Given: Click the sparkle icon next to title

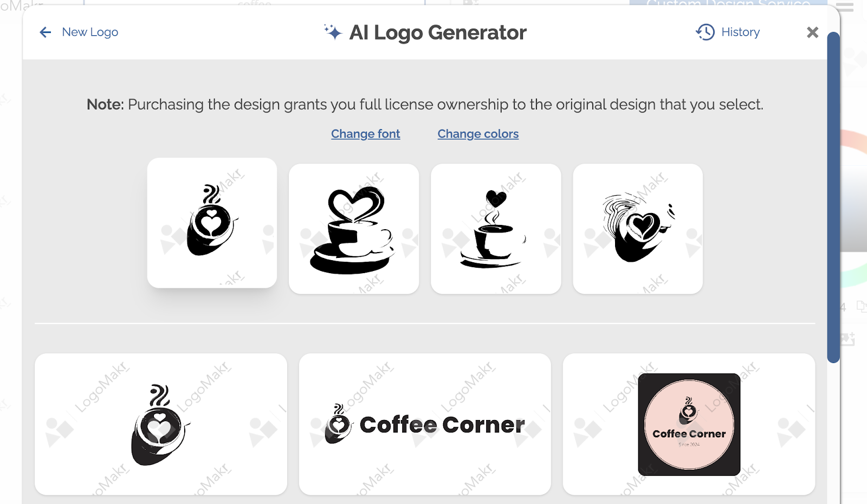Looking at the screenshot, I should (x=333, y=32).
